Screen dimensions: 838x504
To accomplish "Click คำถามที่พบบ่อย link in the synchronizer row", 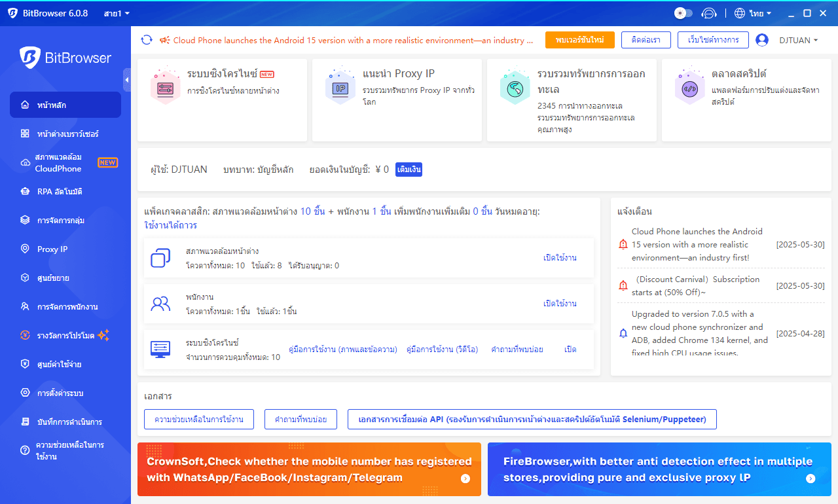I will point(517,350).
